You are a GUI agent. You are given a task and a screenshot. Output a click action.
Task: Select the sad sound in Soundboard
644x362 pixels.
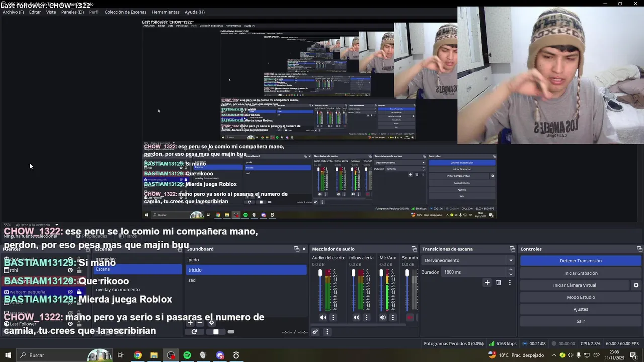click(246, 280)
